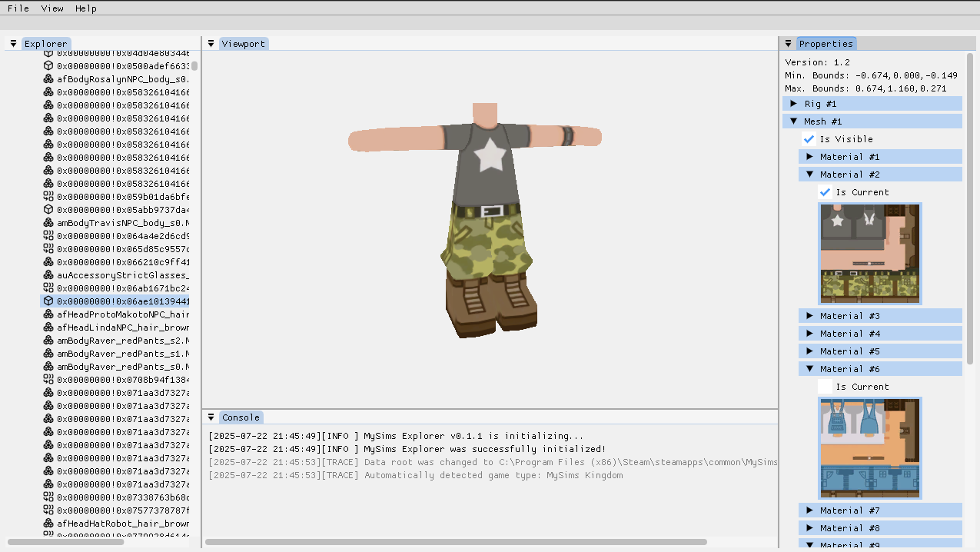
Task: Expand Material #3 in Properties
Action: 809,315
